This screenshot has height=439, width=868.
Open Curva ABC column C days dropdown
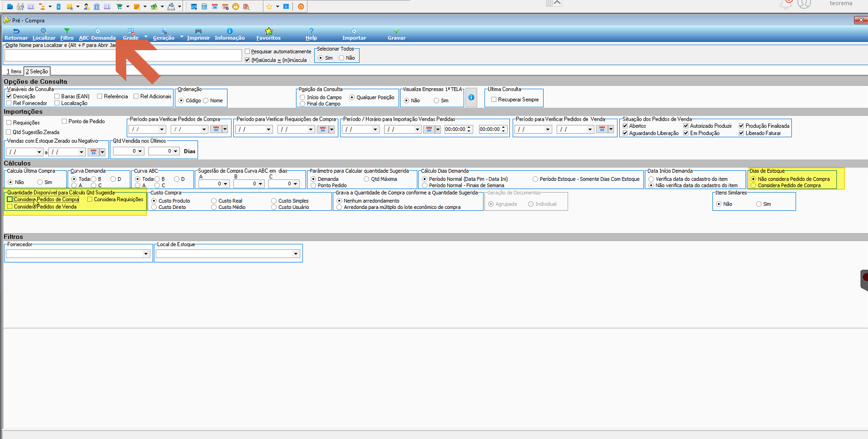tap(295, 184)
